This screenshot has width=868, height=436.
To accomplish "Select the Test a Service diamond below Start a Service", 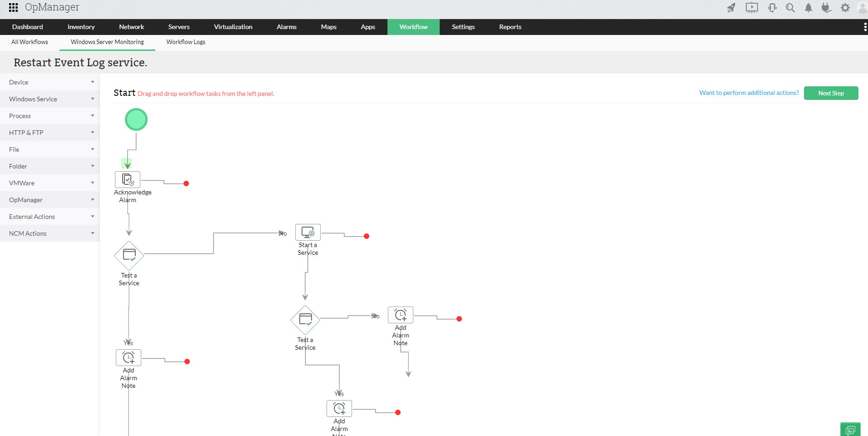I will point(305,320).
